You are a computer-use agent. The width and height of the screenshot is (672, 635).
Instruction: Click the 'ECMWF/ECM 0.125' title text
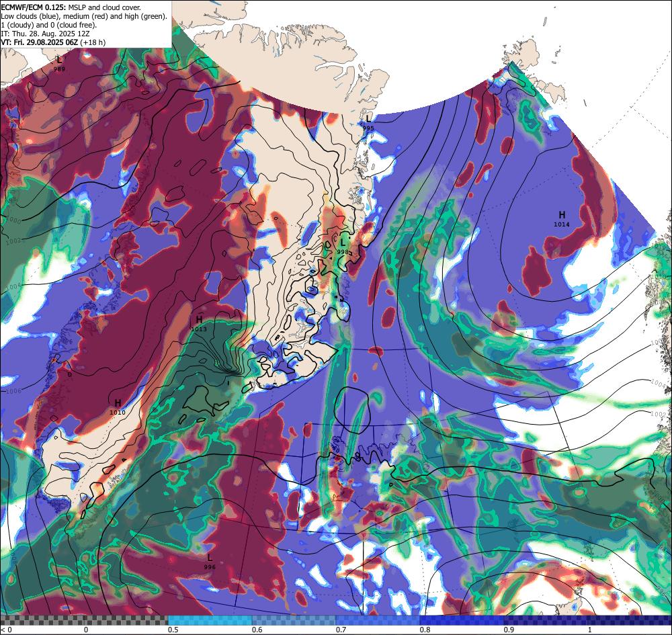coord(34,7)
